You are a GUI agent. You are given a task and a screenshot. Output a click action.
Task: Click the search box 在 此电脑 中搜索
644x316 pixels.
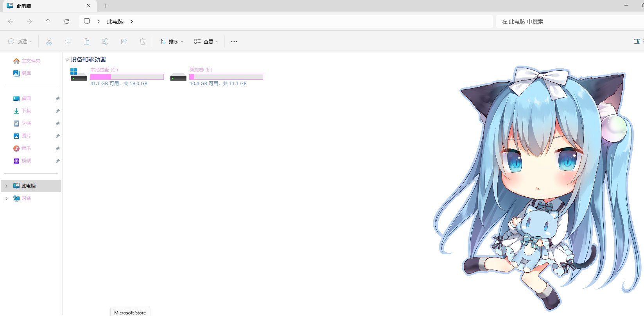pyautogui.click(x=570, y=21)
